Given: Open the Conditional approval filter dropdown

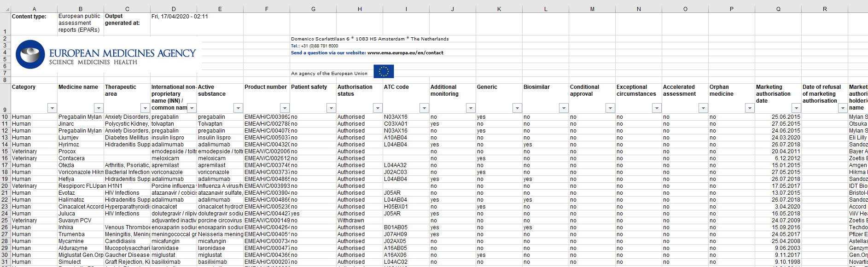Looking at the screenshot, I should coord(610,108).
